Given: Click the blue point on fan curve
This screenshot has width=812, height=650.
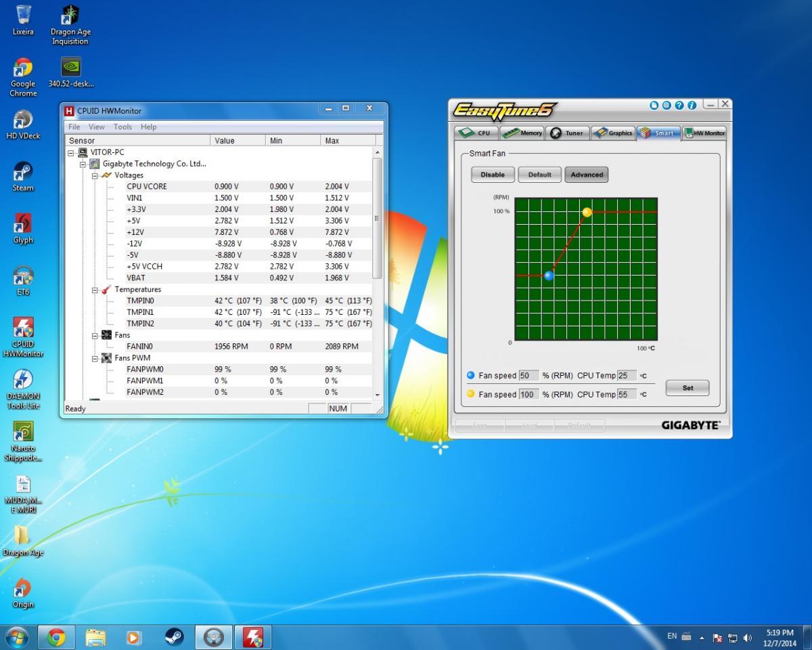Looking at the screenshot, I should point(549,276).
